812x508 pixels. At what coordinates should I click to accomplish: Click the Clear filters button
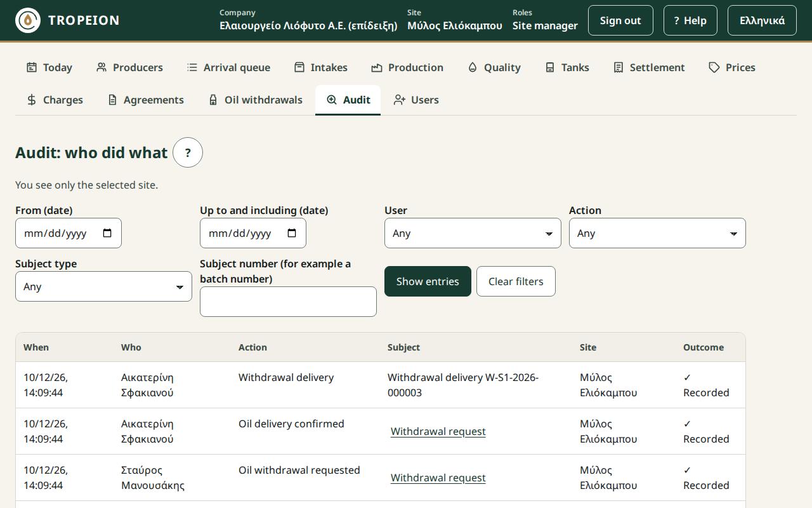[516, 281]
